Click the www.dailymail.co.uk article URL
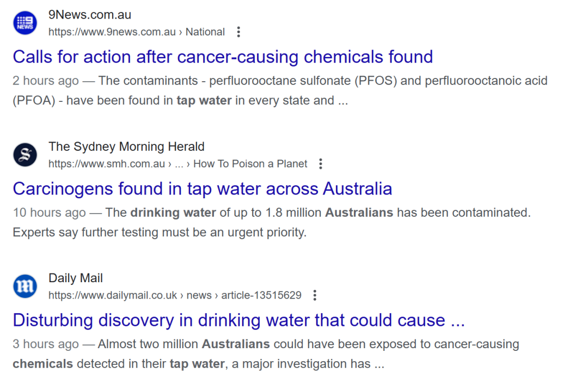This screenshot has height=389, width=588. 175,296
